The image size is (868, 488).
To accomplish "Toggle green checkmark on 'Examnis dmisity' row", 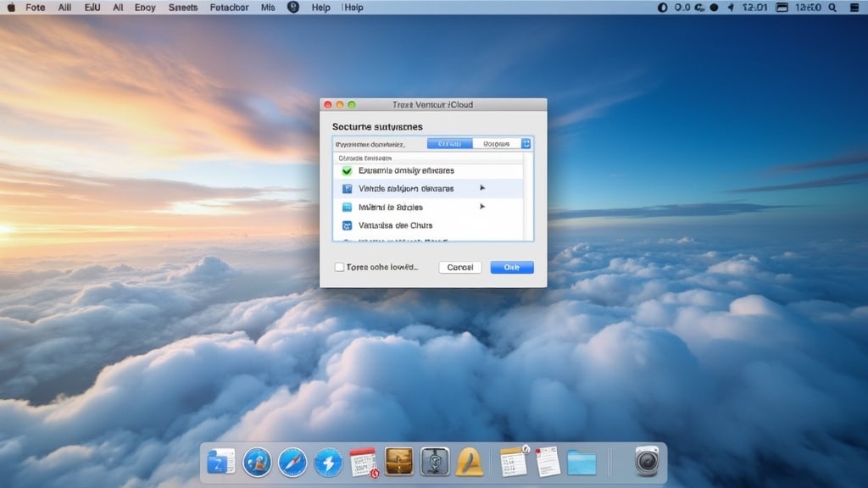I will point(347,170).
